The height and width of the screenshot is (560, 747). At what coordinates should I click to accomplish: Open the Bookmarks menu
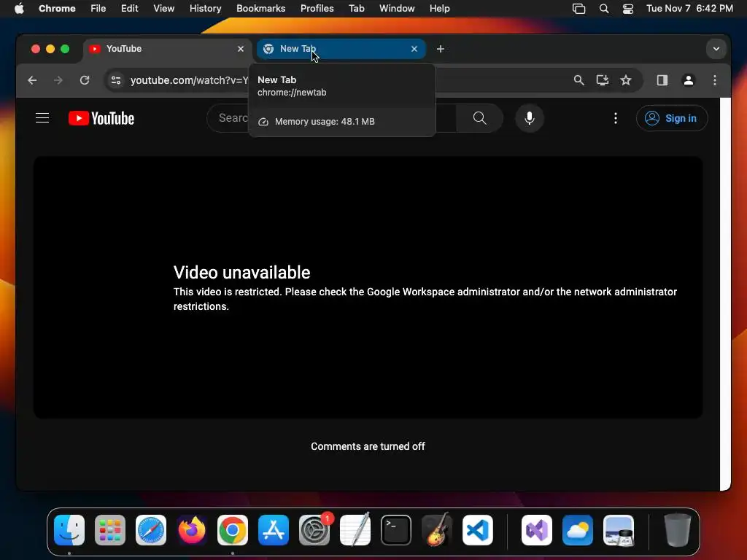coord(260,9)
